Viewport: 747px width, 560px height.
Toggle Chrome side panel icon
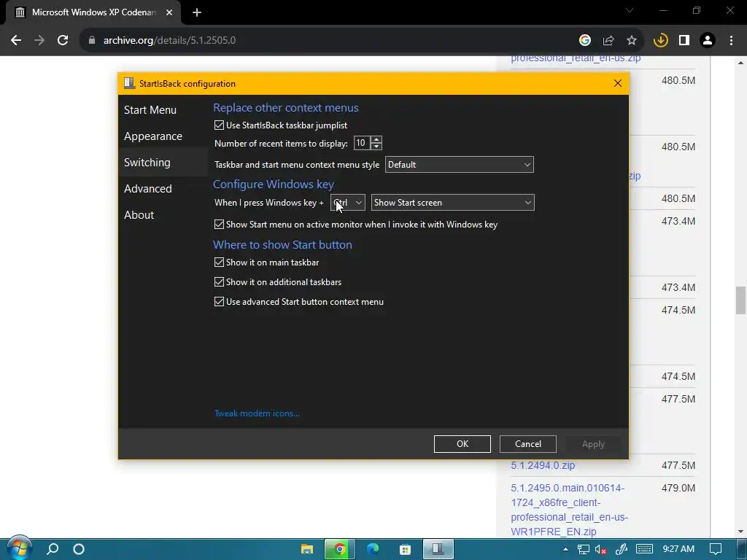click(x=684, y=41)
